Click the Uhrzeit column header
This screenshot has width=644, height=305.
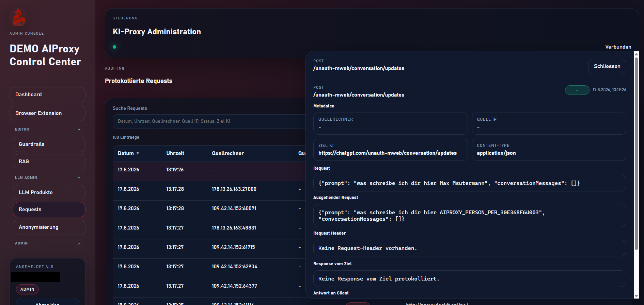(x=175, y=153)
